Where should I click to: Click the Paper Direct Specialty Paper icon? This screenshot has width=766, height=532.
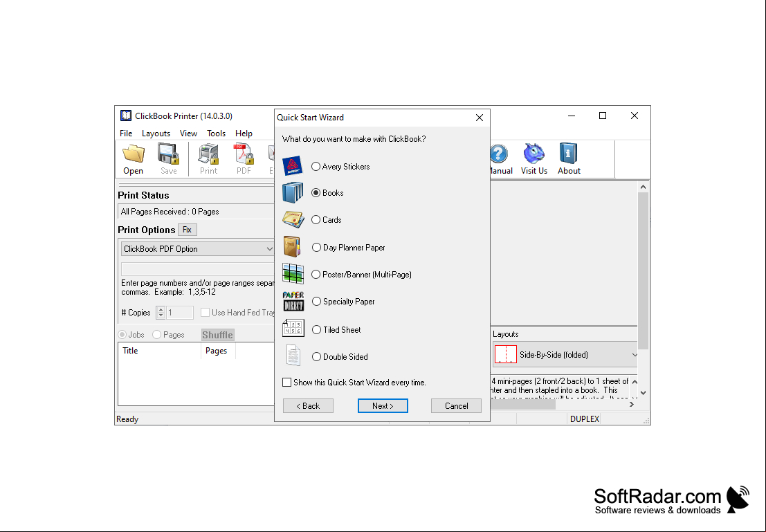point(293,301)
